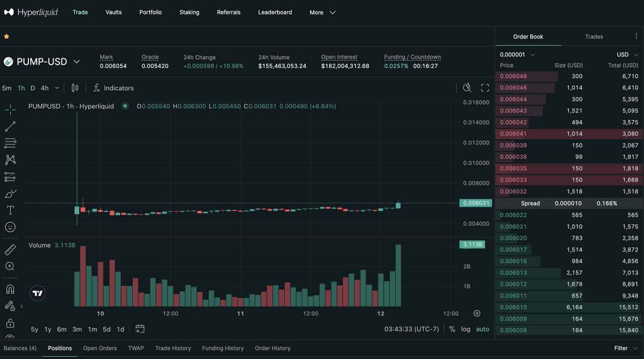Open candlestick chart style selector
This screenshot has width=644, height=359.
[x=75, y=88]
